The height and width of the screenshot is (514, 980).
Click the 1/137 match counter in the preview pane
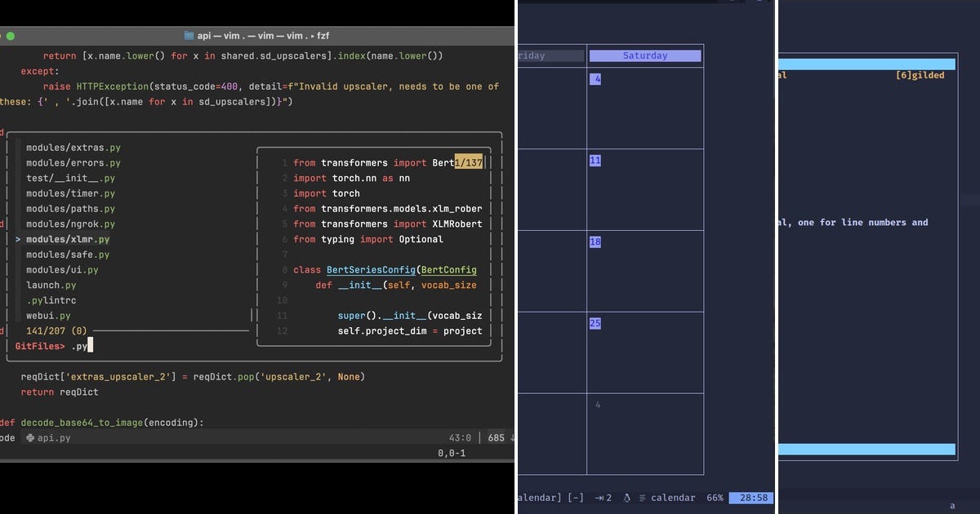click(469, 162)
